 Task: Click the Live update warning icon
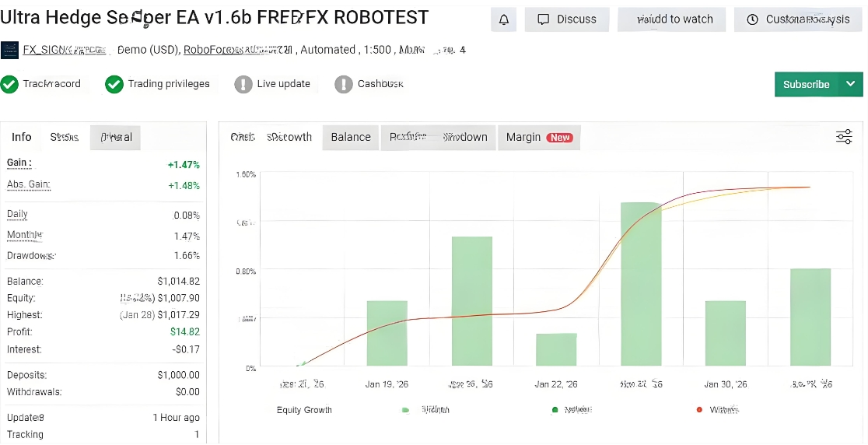(243, 84)
